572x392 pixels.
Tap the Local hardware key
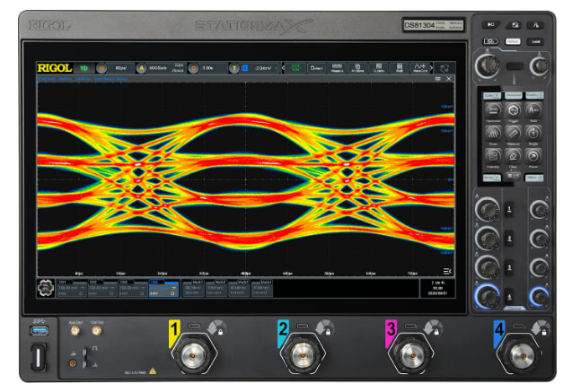click(535, 41)
